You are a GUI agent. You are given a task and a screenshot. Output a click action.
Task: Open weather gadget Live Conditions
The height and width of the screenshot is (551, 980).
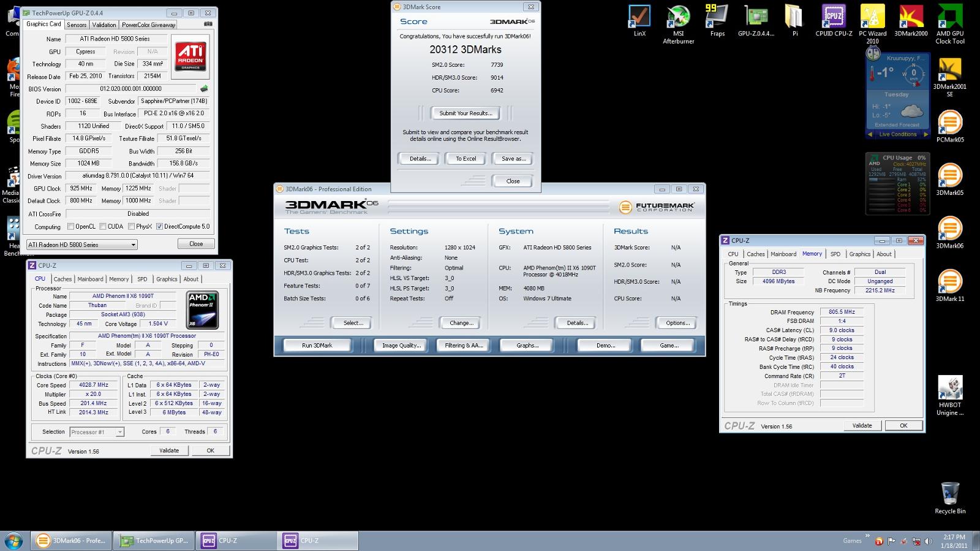(897, 134)
